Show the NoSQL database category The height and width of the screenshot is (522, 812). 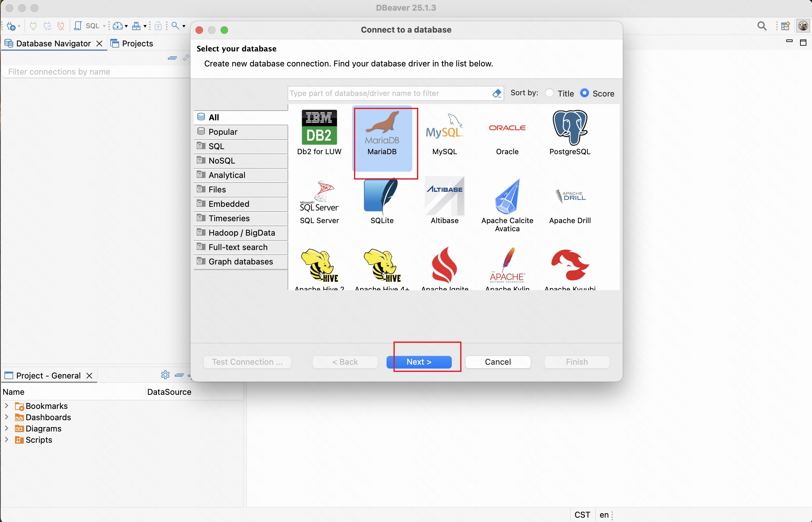[241, 161]
